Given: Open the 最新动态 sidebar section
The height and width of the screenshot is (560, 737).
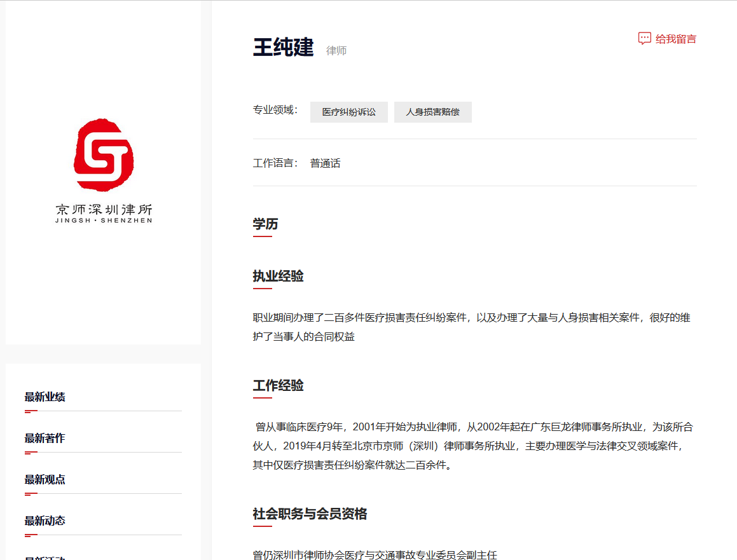Looking at the screenshot, I should (x=45, y=521).
